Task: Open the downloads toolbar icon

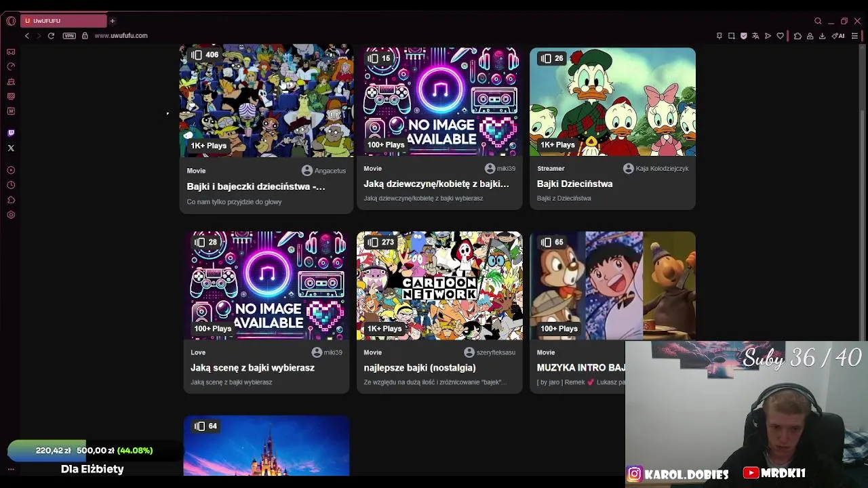Action: (822, 36)
